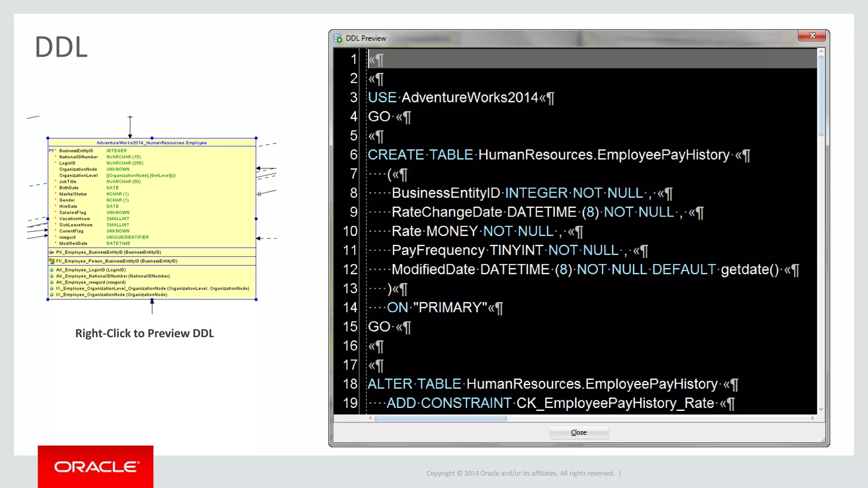Viewport: 868px width, 488px height.
Task: Click the 'Rate MONEY NOT NULL' line
Action: click(476, 231)
